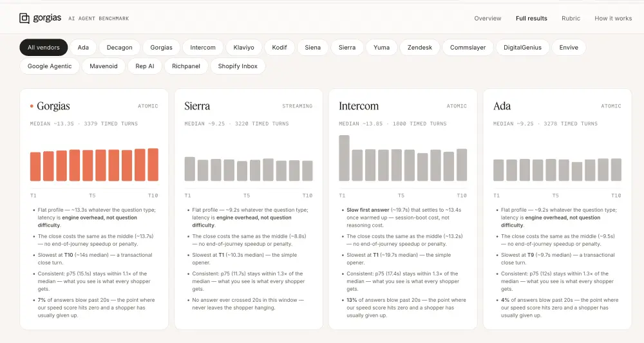Click '7% of answers blow past 20s' bullet
This screenshot has height=343, width=644.
[98, 308]
